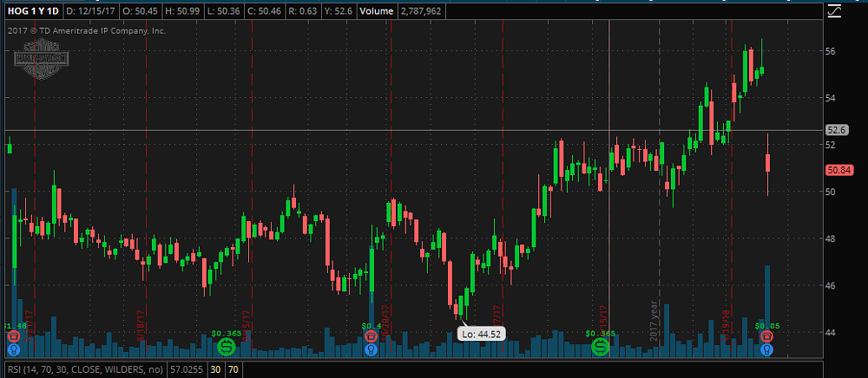Viewport: 868px width, 378px height.
Task: Click the red 50.84 last price tag
Action: pos(838,170)
